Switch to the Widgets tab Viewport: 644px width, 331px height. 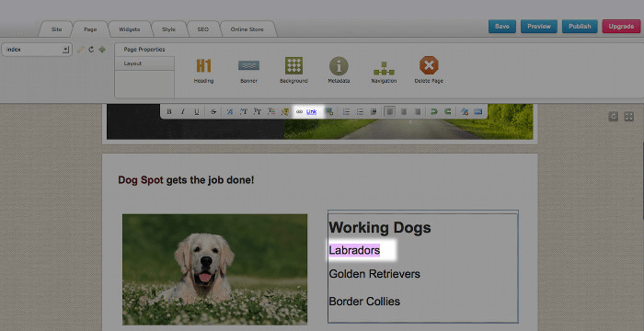[130, 29]
